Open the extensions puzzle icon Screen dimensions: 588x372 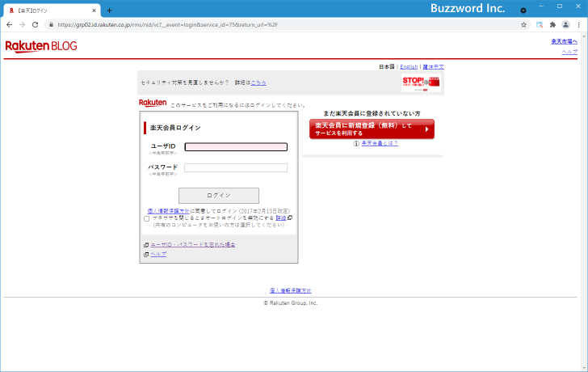tap(552, 25)
